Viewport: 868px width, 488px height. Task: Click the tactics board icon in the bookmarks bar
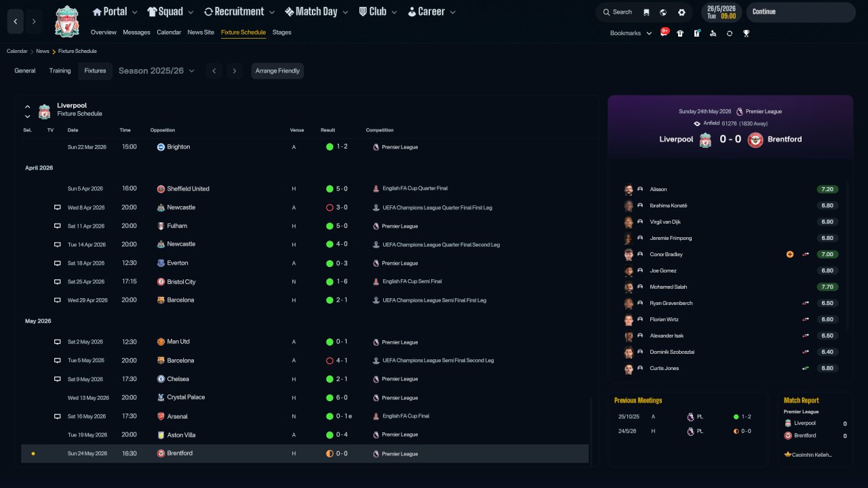696,33
